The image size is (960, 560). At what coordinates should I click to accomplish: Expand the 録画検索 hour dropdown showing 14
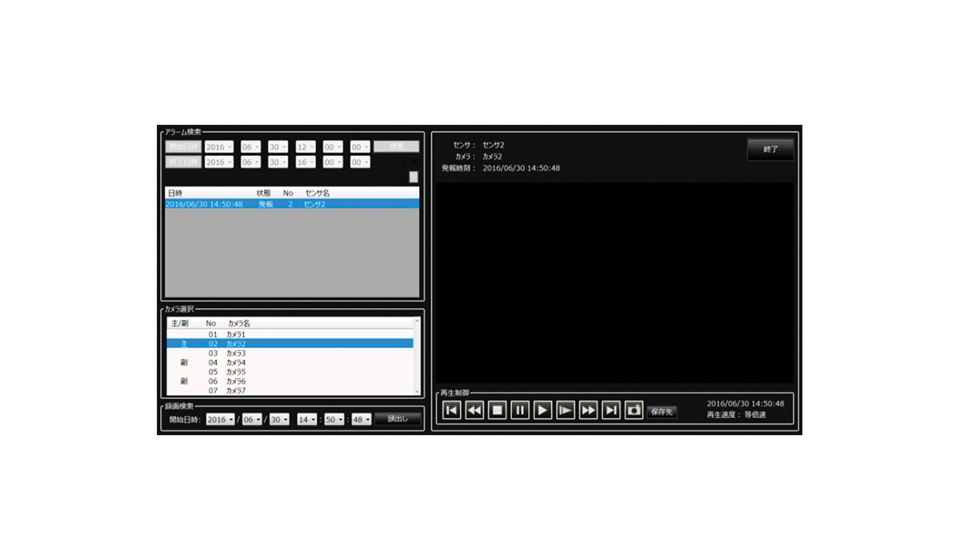click(x=306, y=419)
